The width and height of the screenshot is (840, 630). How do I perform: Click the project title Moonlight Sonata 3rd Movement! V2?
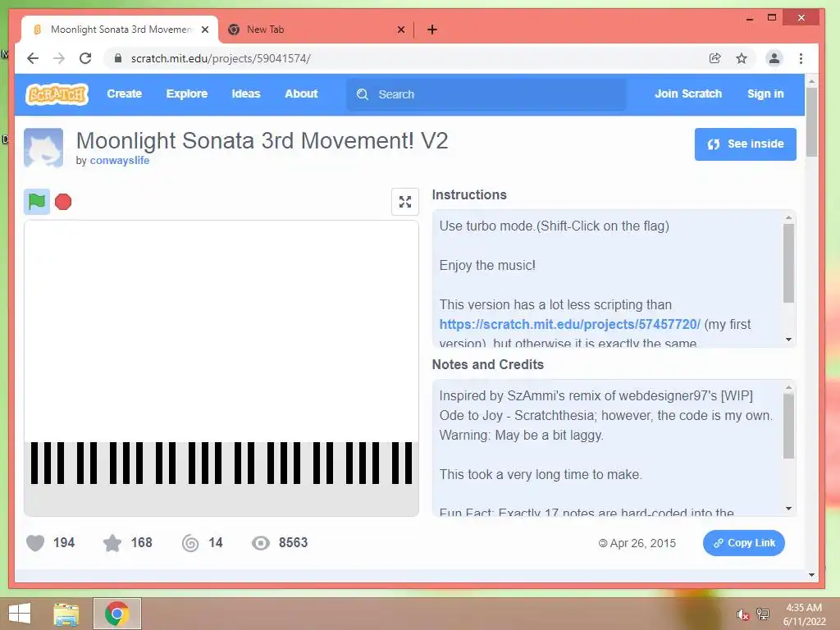(x=262, y=141)
